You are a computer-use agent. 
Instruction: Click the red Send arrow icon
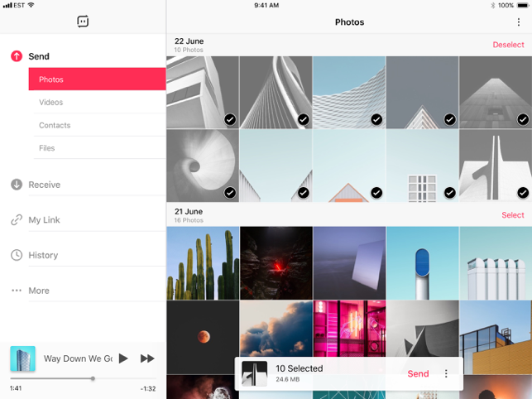tap(17, 56)
